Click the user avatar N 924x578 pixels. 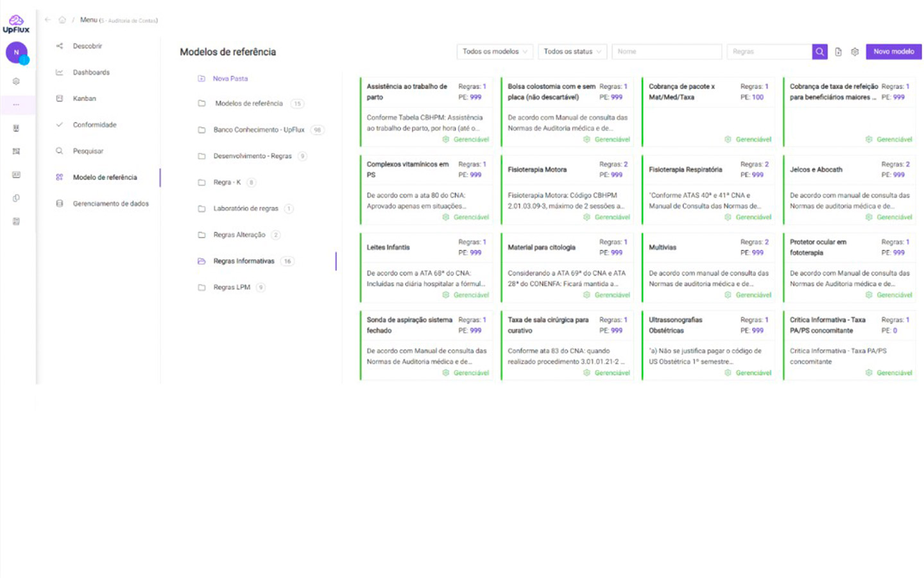click(x=17, y=53)
